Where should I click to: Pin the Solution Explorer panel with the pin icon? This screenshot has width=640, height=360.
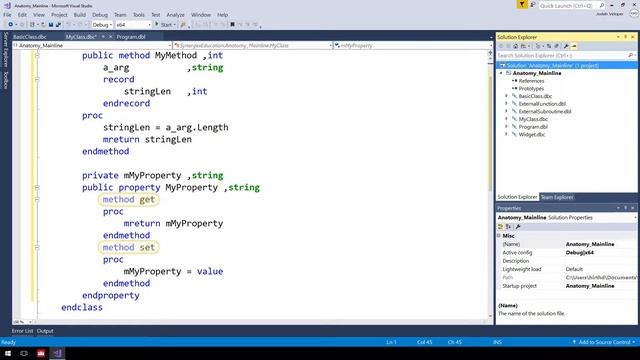[x=625, y=37]
